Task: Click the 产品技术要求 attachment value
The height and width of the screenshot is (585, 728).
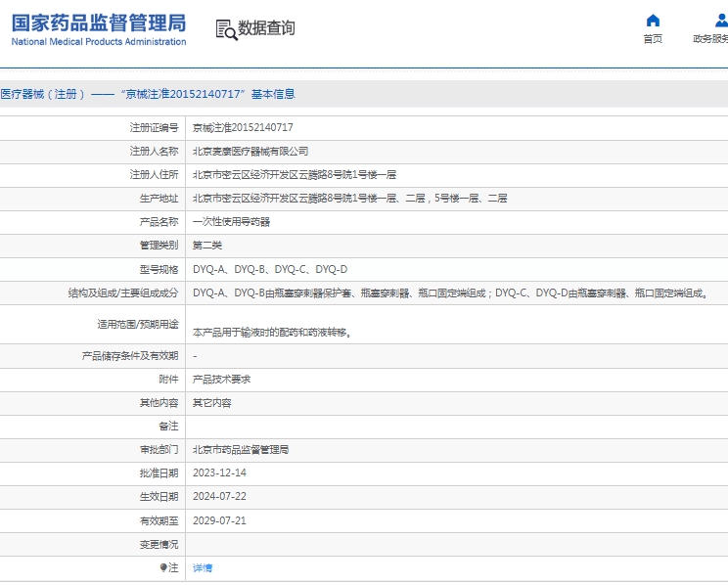Action: coord(221,380)
